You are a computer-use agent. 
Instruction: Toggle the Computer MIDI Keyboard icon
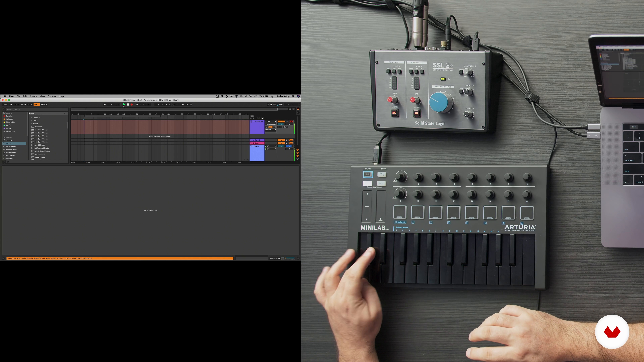pyautogui.click(x=271, y=104)
